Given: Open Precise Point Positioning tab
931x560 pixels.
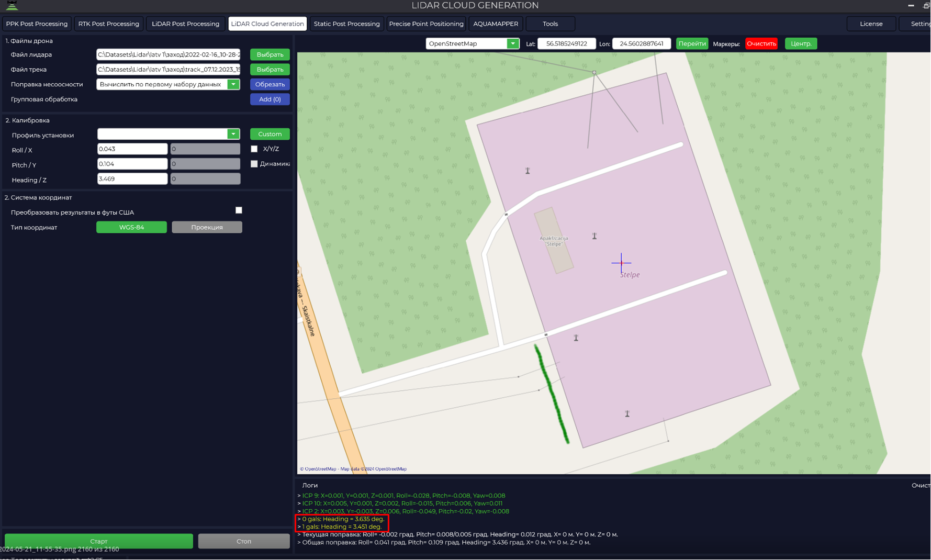Looking at the screenshot, I should [426, 24].
